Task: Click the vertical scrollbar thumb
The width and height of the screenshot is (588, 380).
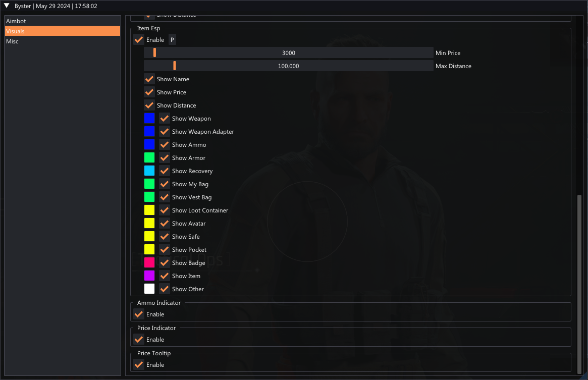Action: 579,284
